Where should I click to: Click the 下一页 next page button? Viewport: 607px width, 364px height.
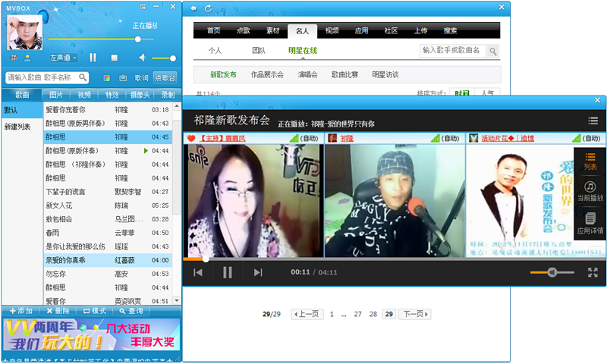pos(415,314)
